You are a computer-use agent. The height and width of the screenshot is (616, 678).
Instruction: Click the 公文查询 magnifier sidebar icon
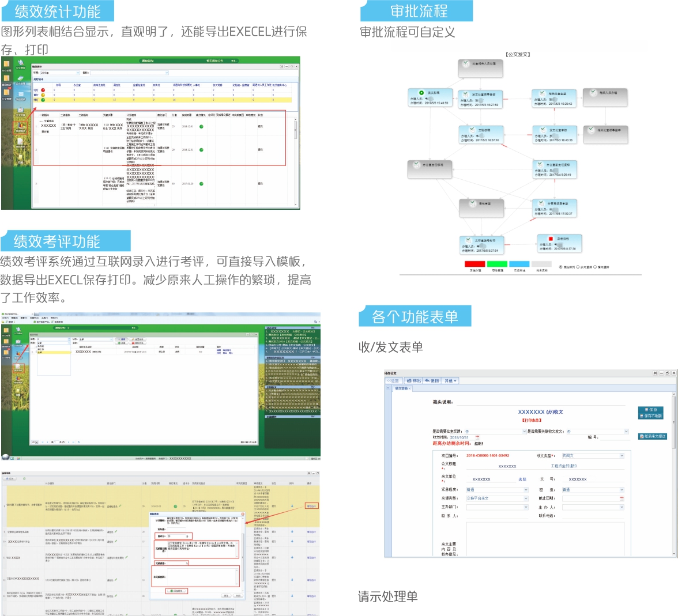21,63
